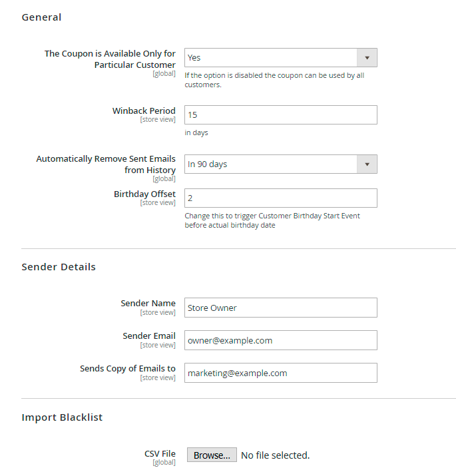Image resolution: width=456 pixels, height=476 pixels.
Task: Edit the Sender Email field
Action: pyautogui.click(x=280, y=340)
